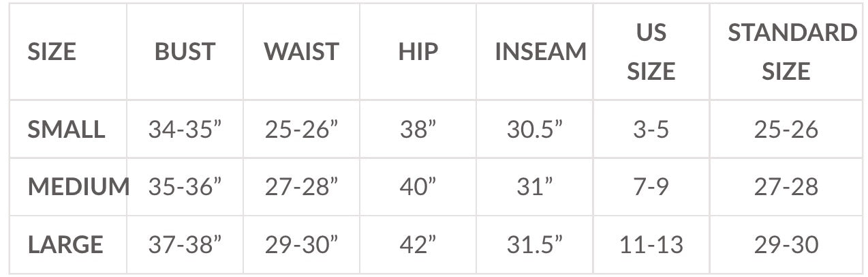
Task: Select the 31.5" inseam cell
Action: coord(534,244)
